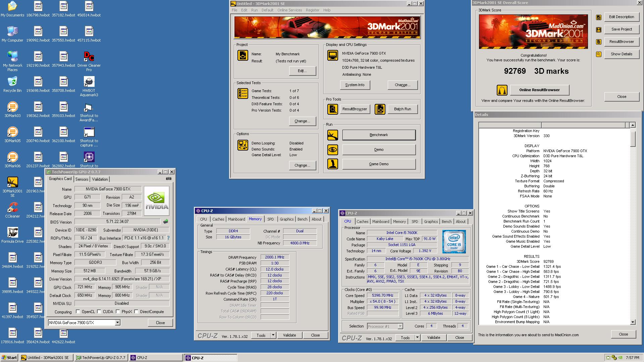
Task: Click the Save Project disk icon
Action: point(599,29)
